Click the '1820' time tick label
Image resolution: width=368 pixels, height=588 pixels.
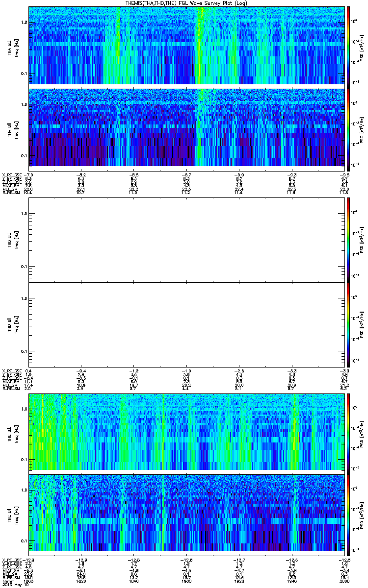81,581
